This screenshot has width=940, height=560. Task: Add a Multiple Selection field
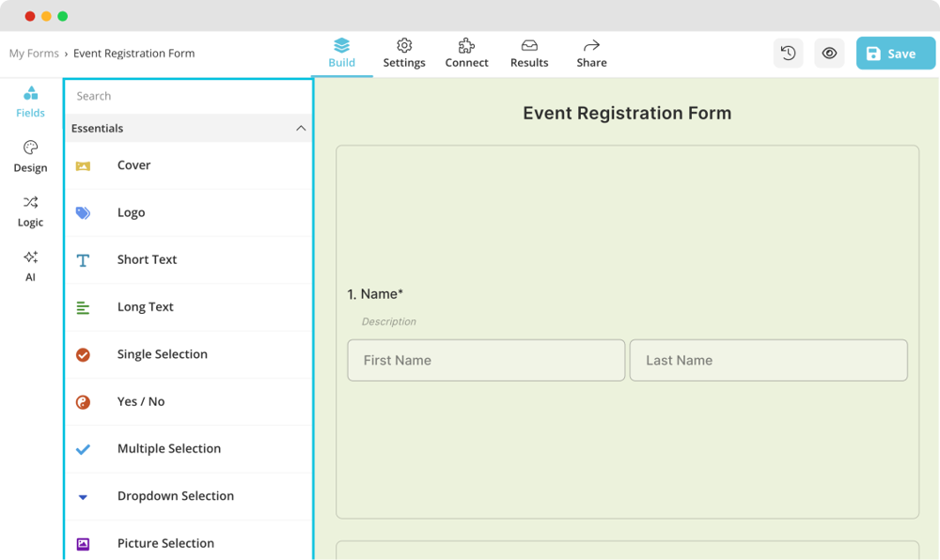[168, 449]
